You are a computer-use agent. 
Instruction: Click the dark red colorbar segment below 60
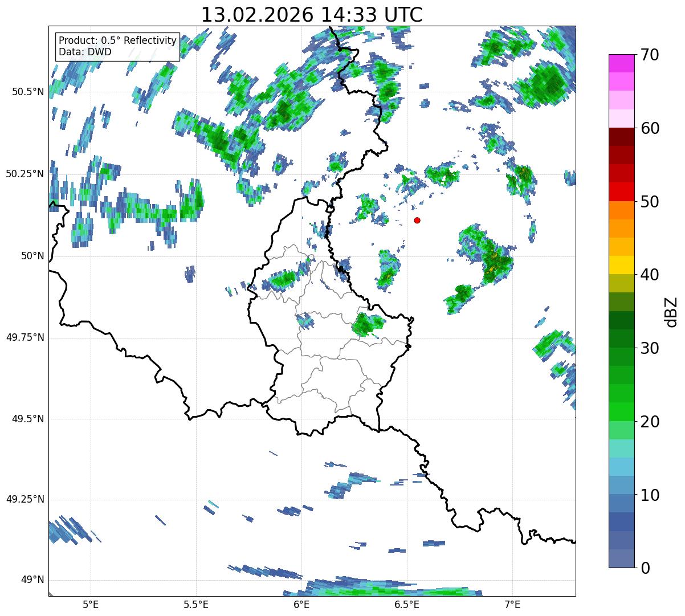621,137
